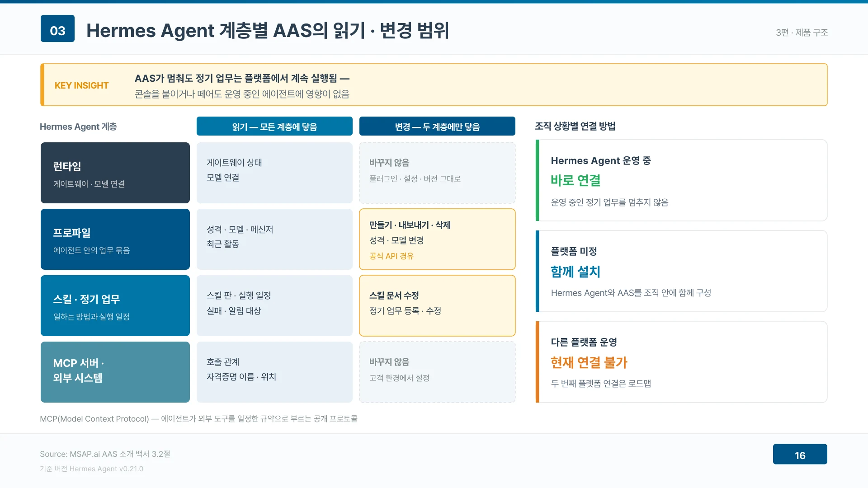Click '자격증명 이름 · 위치' text
The image size is (868, 488).
point(241,376)
